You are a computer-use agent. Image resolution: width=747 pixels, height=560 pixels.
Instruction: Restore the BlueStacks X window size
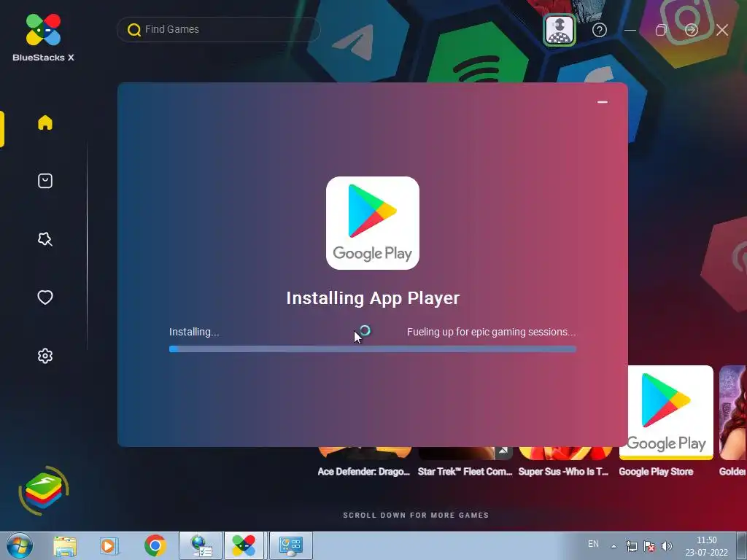click(x=661, y=30)
